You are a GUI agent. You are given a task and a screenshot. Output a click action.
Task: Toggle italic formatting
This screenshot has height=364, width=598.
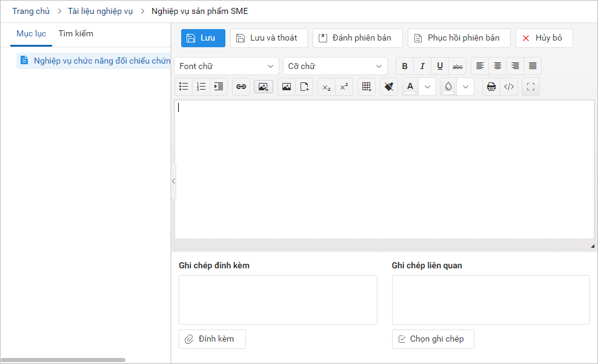coord(422,67)
